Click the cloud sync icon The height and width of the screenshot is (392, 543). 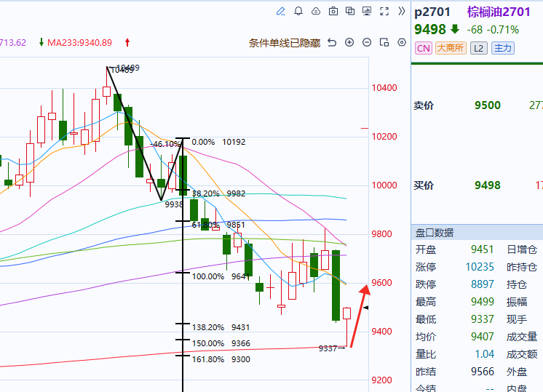[315, 12]
